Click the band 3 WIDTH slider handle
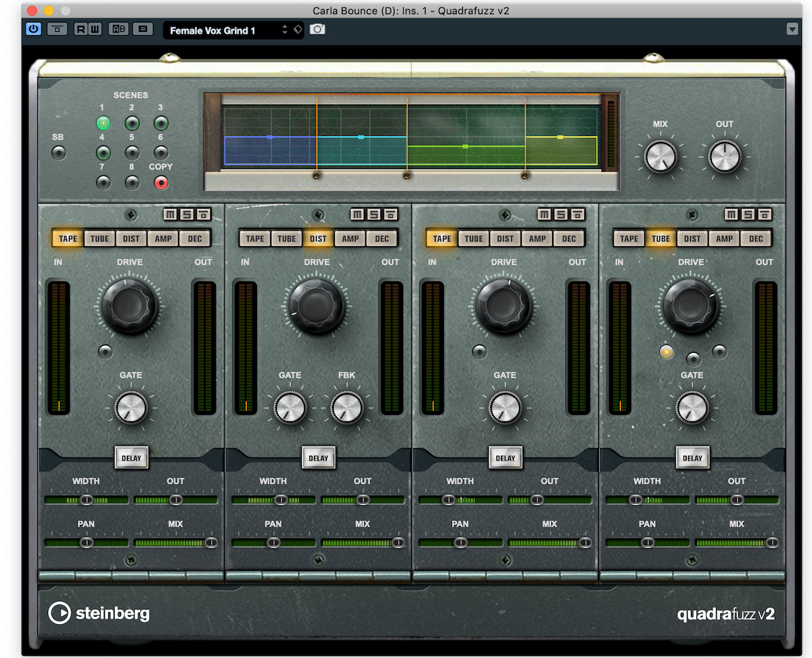Screen dimensions: 812x658 (x=449, y=500)
